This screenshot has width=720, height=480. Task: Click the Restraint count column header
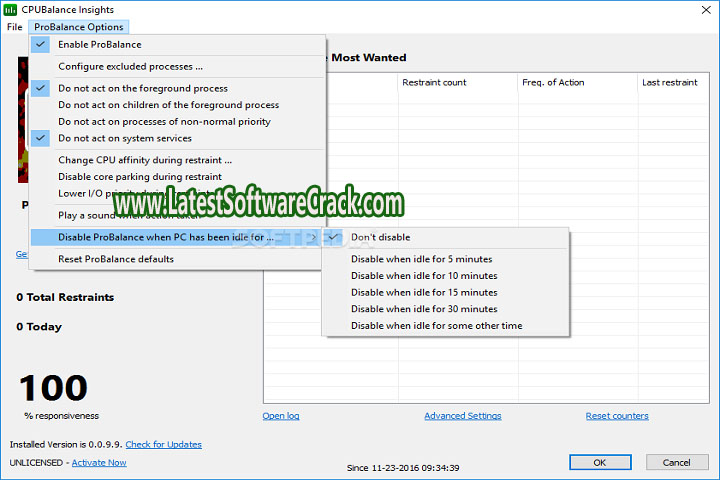(x=434, y=82)
